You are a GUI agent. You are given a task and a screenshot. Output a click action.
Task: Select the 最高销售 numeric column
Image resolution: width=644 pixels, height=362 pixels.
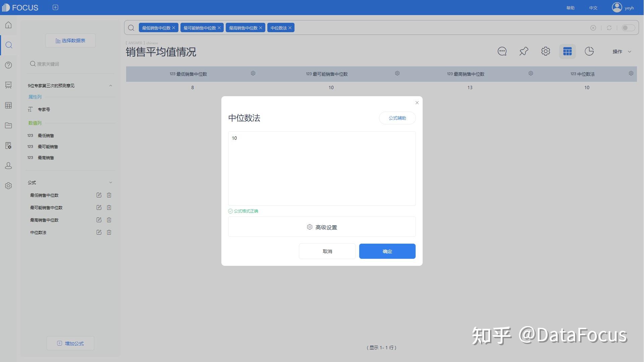tap(46, 158)
